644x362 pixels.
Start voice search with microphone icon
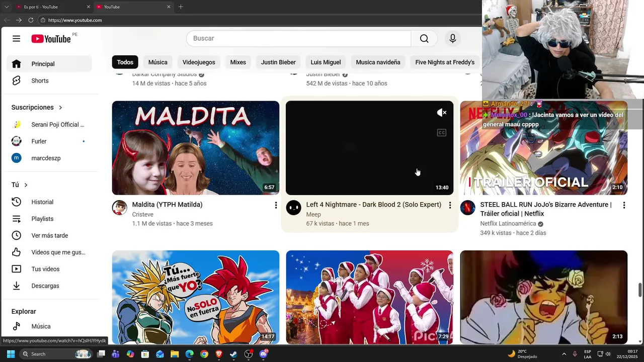pos(453,39)
